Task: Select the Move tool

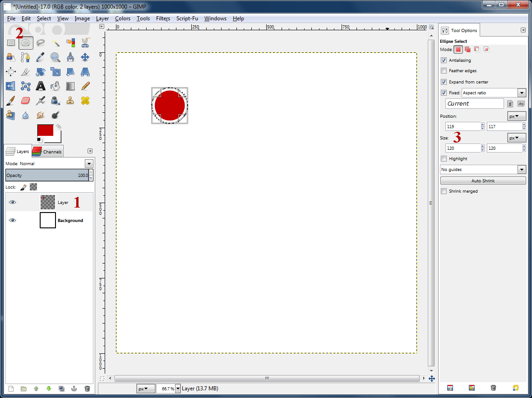Action: tap(85, 57)
